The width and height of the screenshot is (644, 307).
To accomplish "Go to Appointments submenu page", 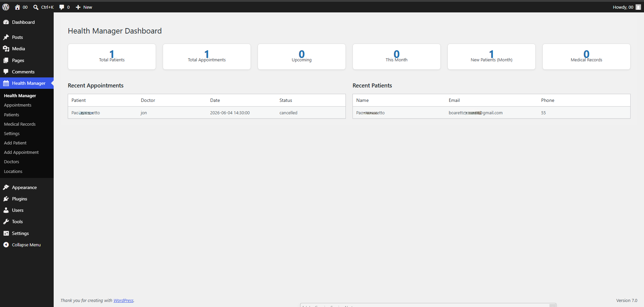I will coord(17,105).
